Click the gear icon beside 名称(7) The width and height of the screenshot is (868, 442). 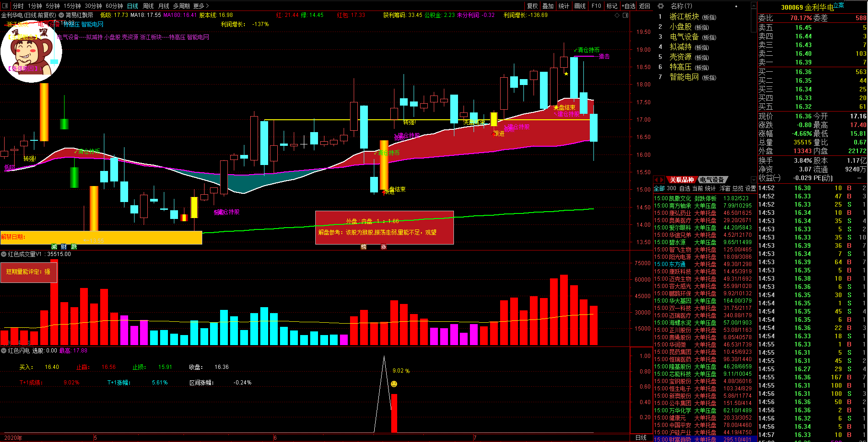[660, 6]
